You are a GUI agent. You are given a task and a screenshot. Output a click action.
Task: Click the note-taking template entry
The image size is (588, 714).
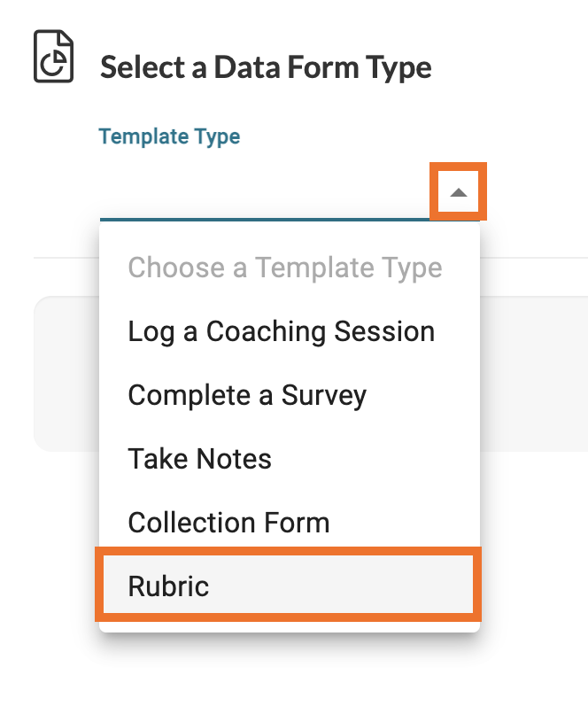200,459
